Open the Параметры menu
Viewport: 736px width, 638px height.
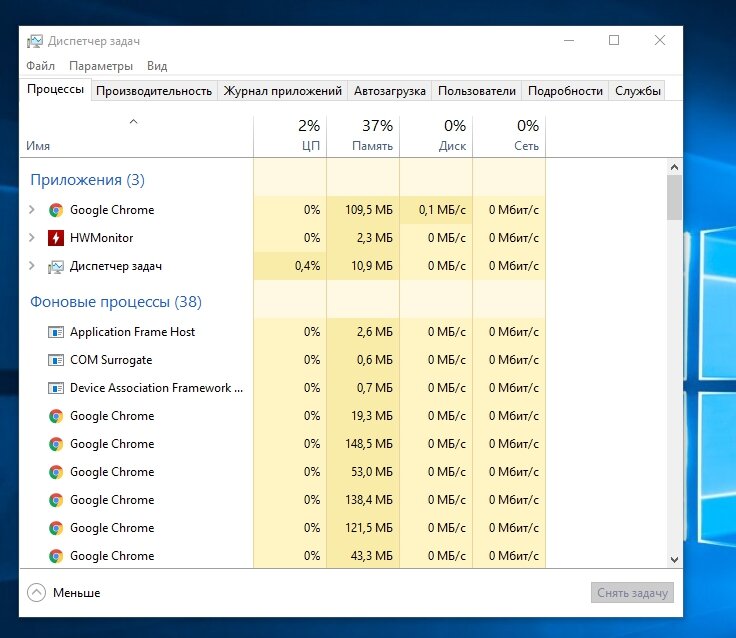point(101,66)
